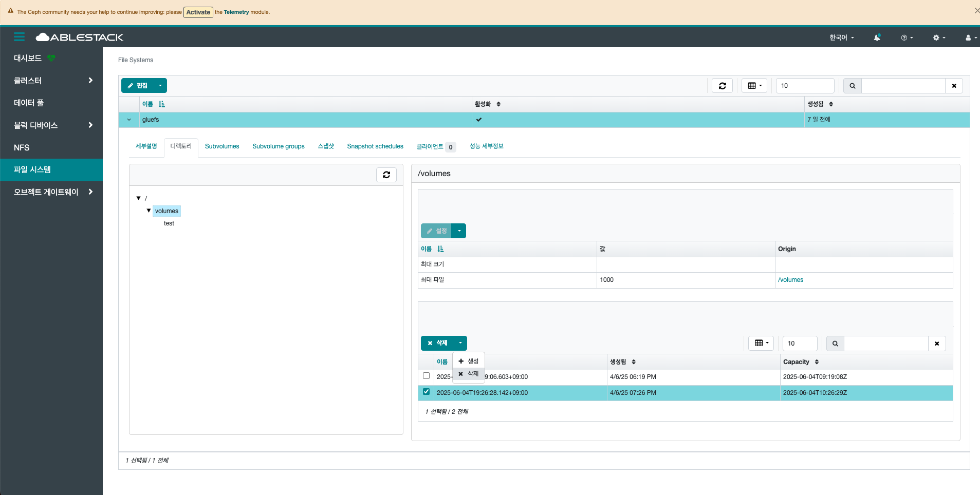The width and height of the screenshot is (980, 495).
Task: Open the user profile menu
Action: coord(970,37)
